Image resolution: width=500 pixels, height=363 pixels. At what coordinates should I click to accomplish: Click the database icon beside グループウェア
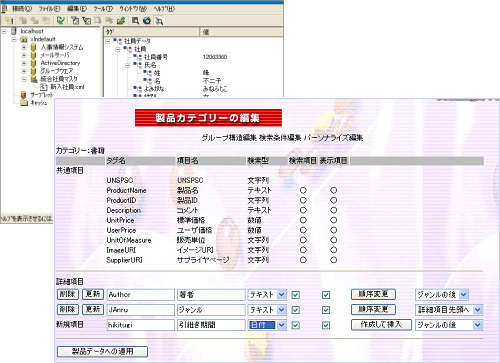[x=33, y=71]
